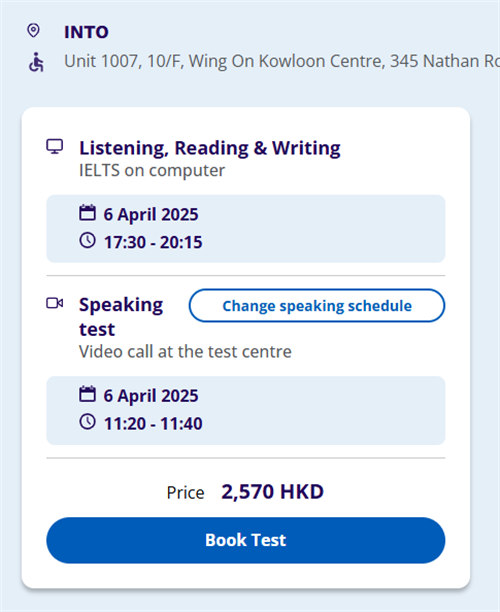The image size is (500, 612).
Task: Click the location pin icon beside INTO
Action: (x=34, y=30)
